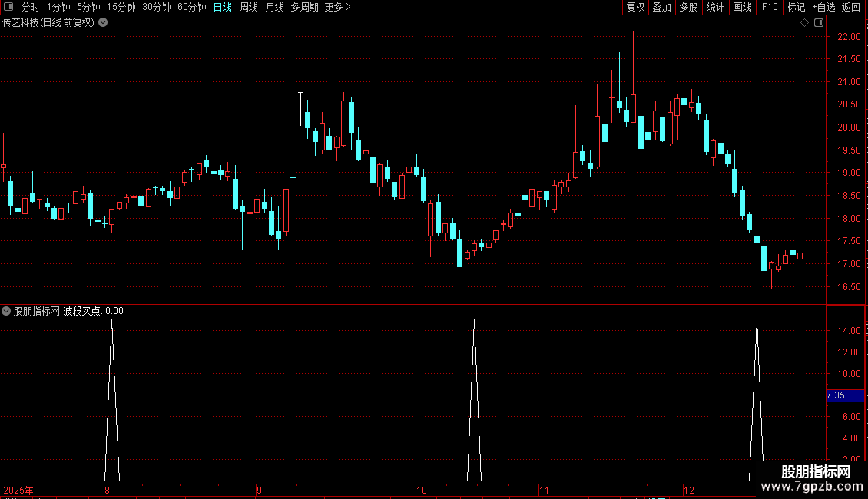Click the 波段买点 indicator label
This screenshot has width=868, height=499.
pos(82,311)
